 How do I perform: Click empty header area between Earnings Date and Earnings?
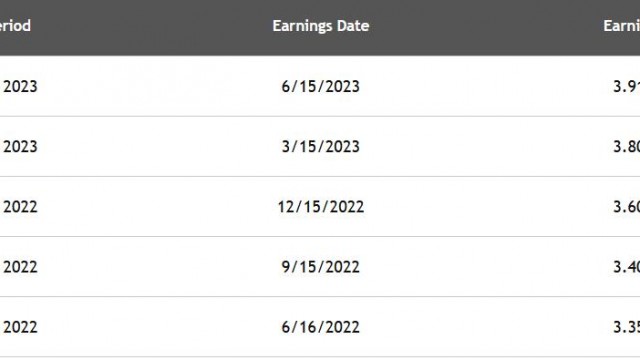click(x=486, y=26)
